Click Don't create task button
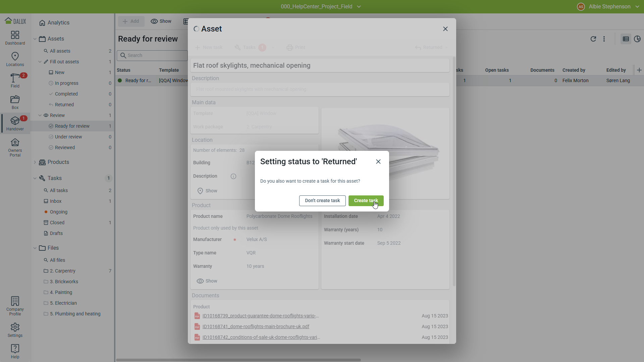644x362 pixels. [322, 200]
